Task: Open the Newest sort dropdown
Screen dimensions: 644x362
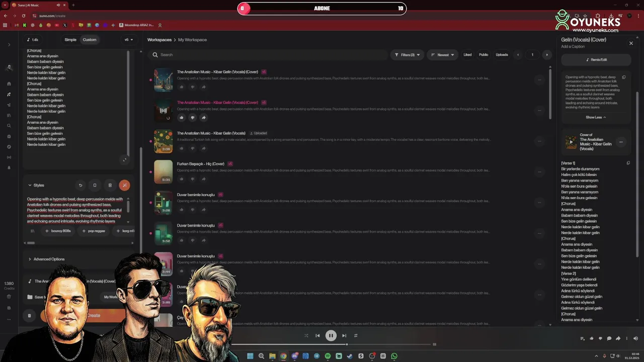Action: click(443, 55)
